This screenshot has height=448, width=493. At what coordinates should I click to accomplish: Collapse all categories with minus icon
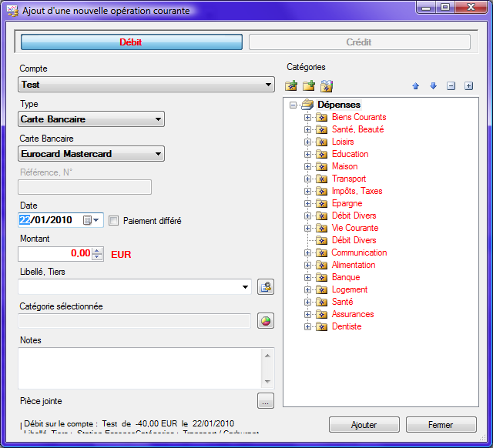pos(451,86)
